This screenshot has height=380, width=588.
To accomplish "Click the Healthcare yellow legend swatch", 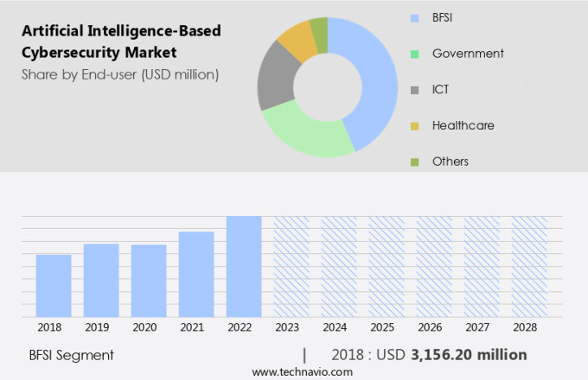I will click(x=414, y=125).
